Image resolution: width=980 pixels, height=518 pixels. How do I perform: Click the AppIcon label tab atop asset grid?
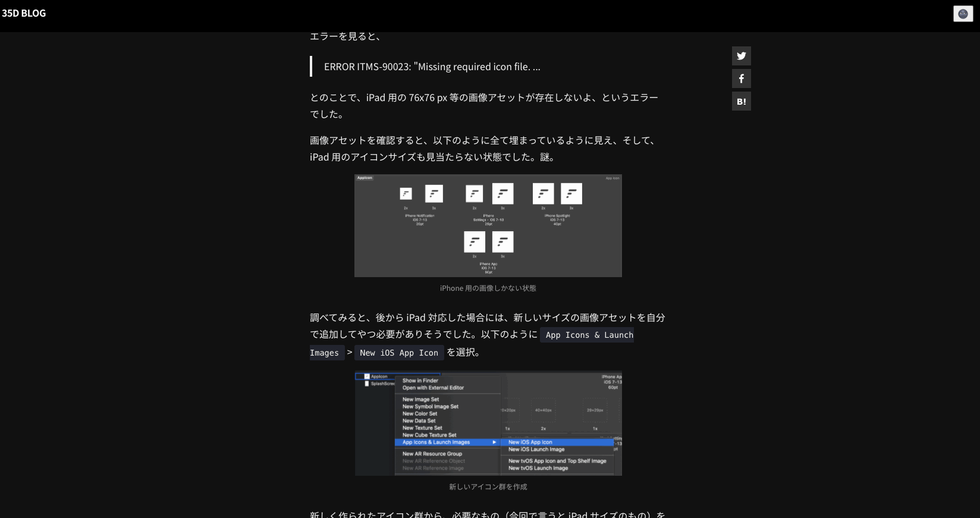(365, 178)
